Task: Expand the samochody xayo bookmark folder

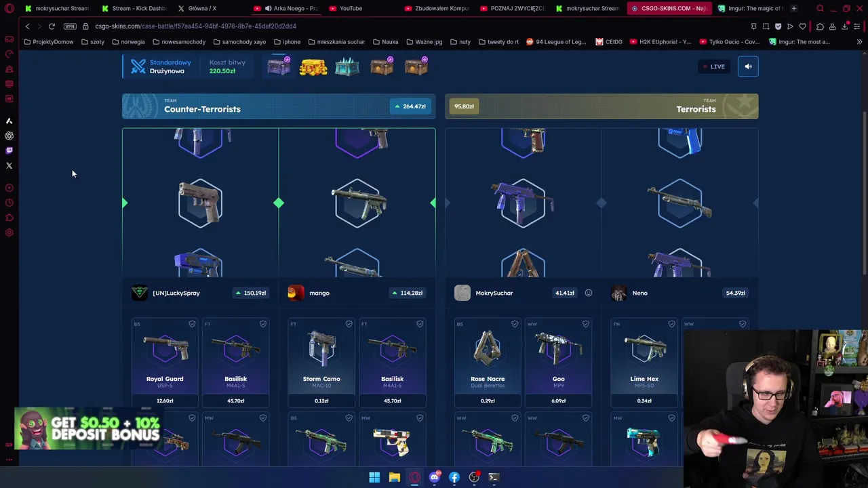Action: pyautogui.click(x=239, y=42)
